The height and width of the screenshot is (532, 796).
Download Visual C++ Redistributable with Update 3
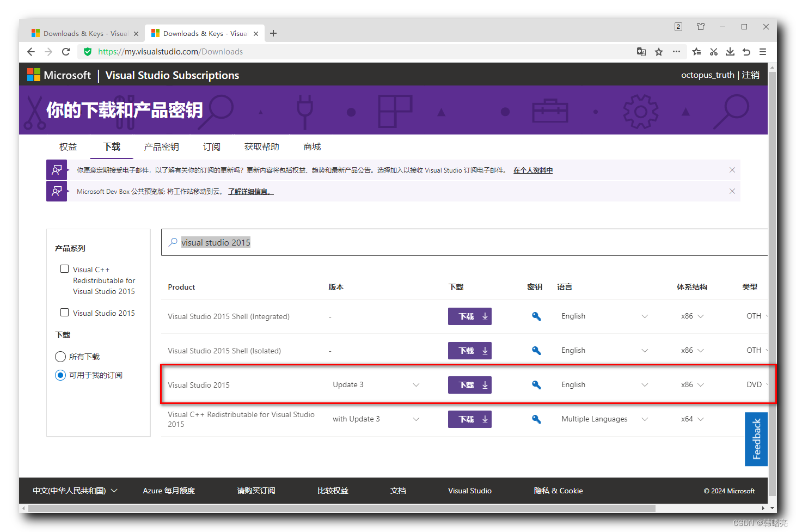470,419
